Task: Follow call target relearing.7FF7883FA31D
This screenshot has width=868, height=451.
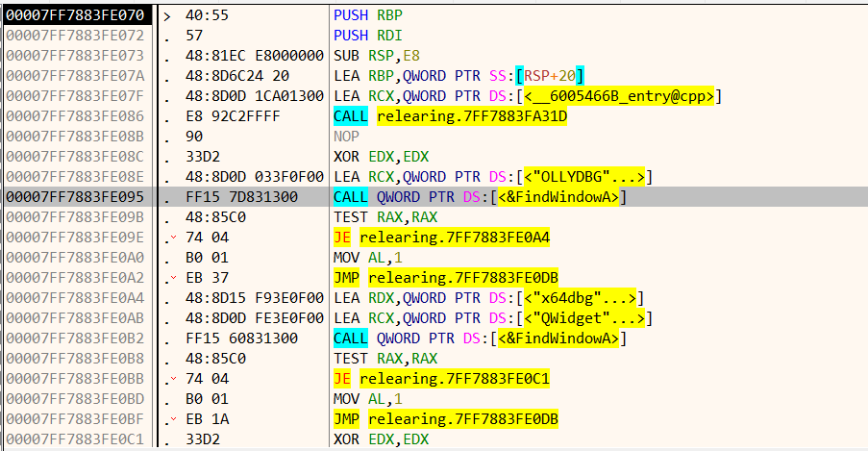Action: pyautogui.click(x=472, y=116)
